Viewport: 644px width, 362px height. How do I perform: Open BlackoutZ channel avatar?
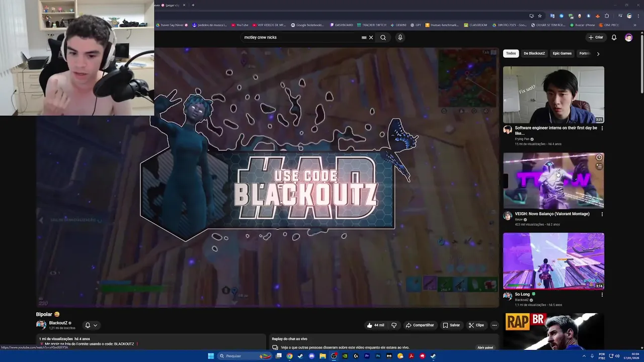(41, 325)
